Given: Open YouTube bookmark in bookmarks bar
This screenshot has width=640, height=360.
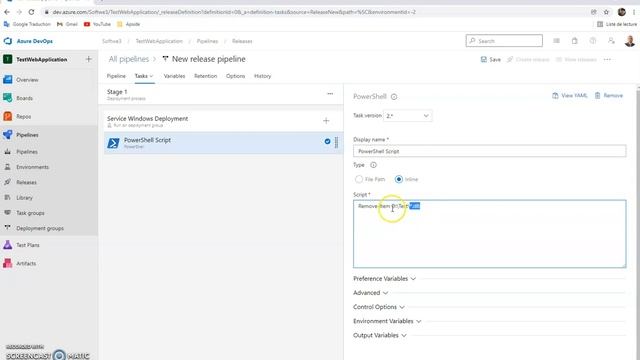Looking at the screenshot, I should click(98, 24).
